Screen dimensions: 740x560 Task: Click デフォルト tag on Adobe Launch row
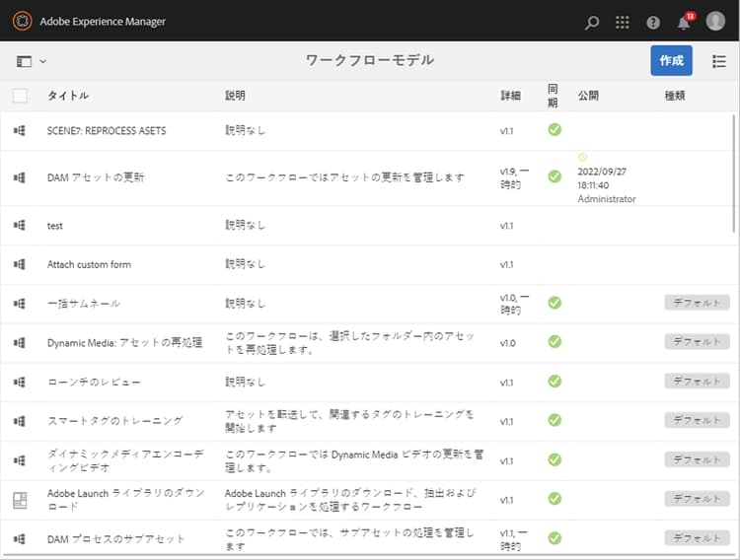pos(697,498)
